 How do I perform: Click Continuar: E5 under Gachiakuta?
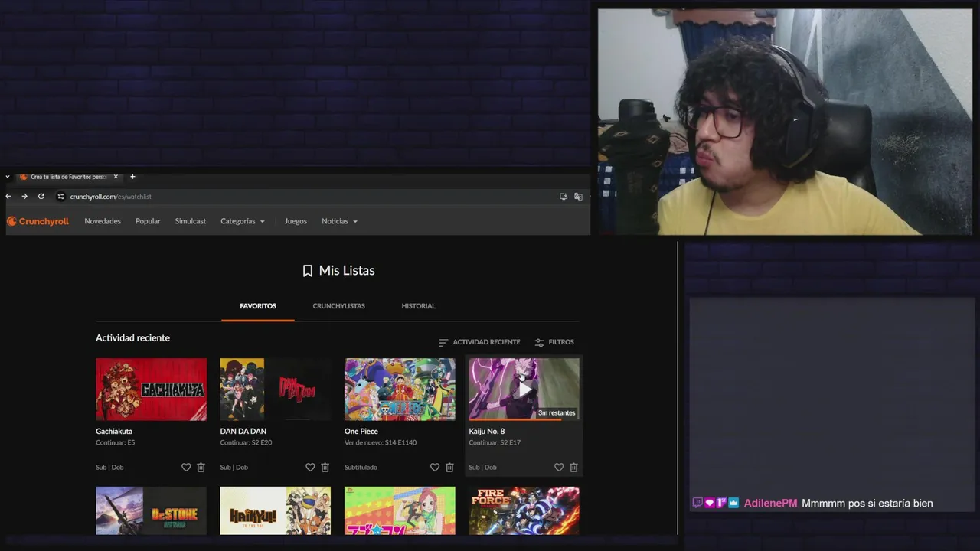(x=115, y=443)
